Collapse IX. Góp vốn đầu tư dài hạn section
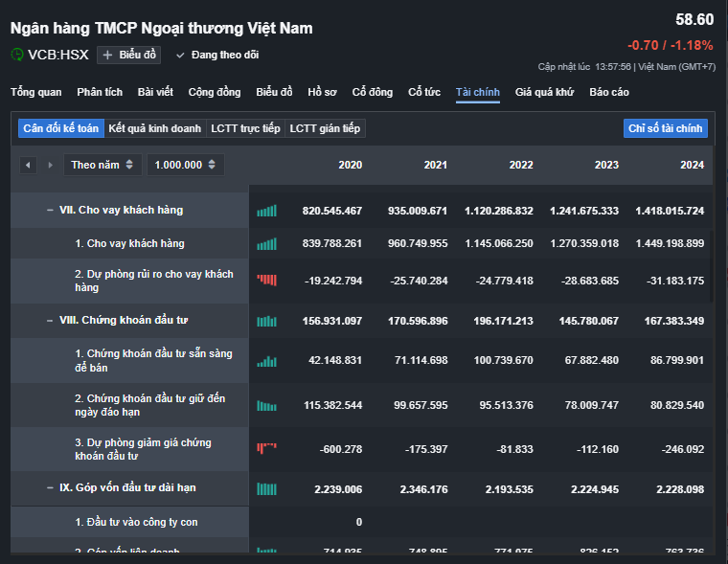This screenshot has width=728, height=564. (x=50, y=487)
